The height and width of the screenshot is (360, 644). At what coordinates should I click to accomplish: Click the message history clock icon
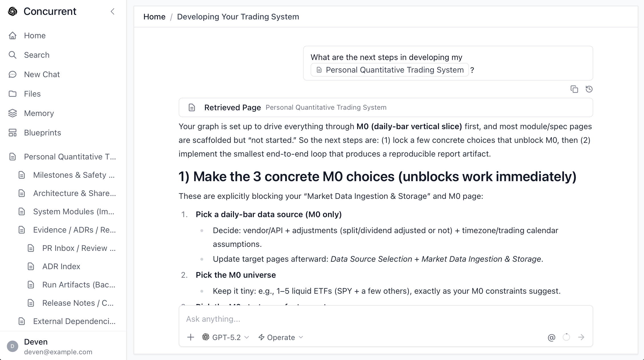[x=589, y=89]
